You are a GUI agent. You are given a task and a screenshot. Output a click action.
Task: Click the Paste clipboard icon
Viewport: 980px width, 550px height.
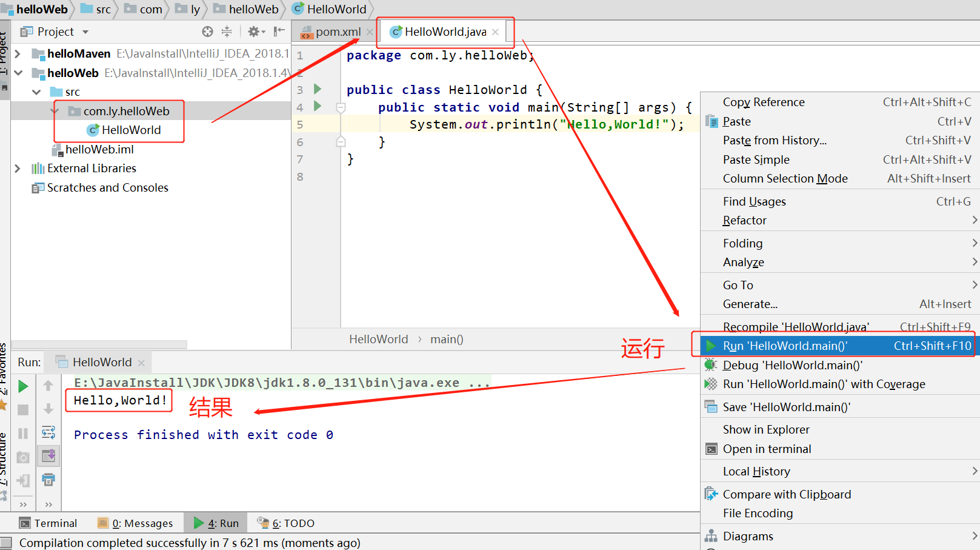712,121
